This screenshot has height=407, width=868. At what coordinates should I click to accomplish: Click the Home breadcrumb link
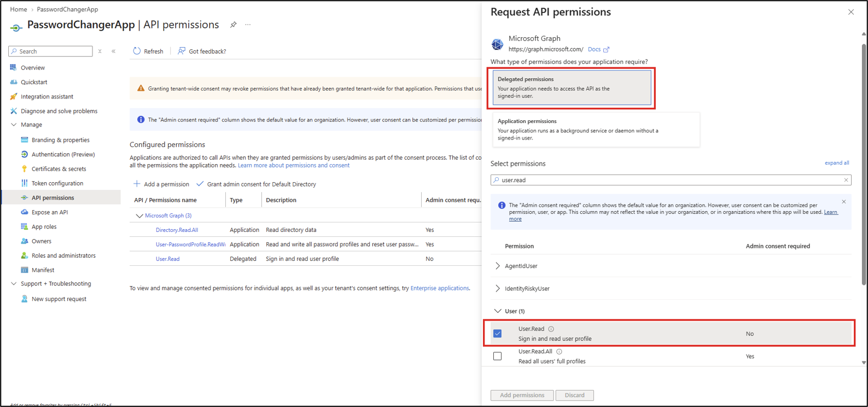pos(19,9)
